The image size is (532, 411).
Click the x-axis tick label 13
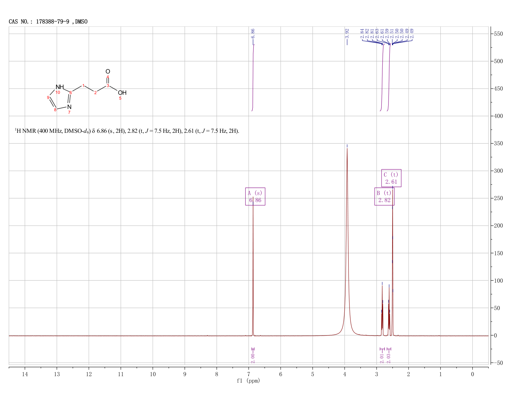click(x=57, y=374)
